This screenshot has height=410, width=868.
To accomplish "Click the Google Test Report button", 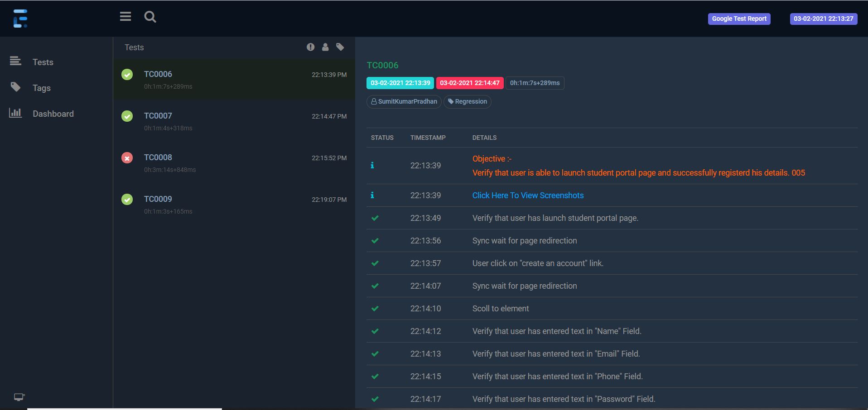I will pos(738,19).
